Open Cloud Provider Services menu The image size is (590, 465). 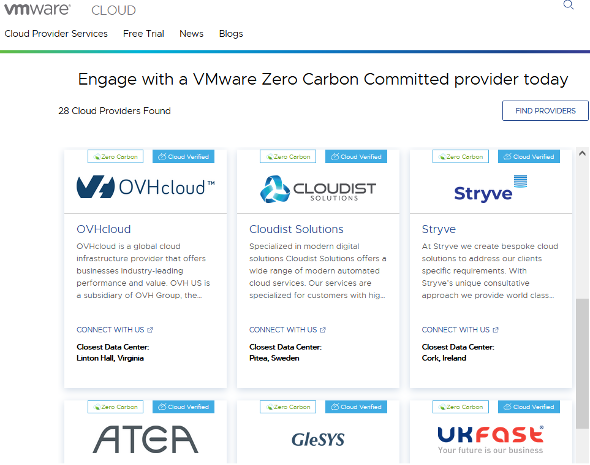pos(56,34)
